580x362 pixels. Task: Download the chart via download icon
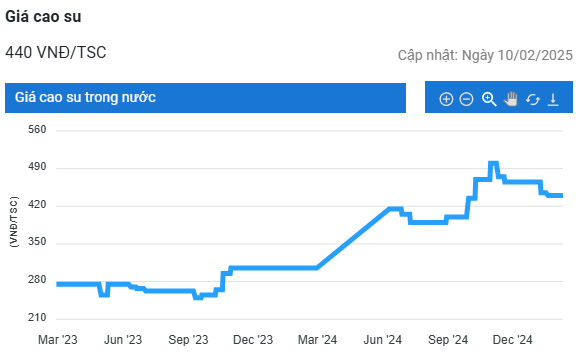point(553,99)
